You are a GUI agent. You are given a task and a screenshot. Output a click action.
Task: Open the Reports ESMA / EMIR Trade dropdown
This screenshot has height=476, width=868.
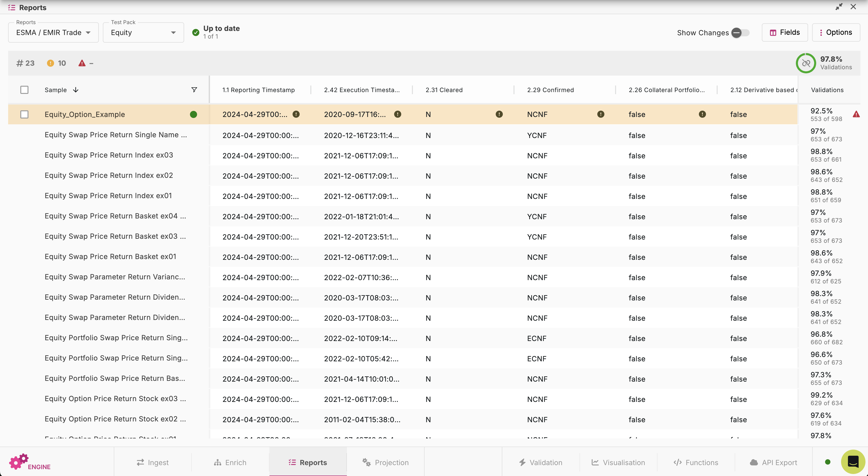tap(53, 32)
